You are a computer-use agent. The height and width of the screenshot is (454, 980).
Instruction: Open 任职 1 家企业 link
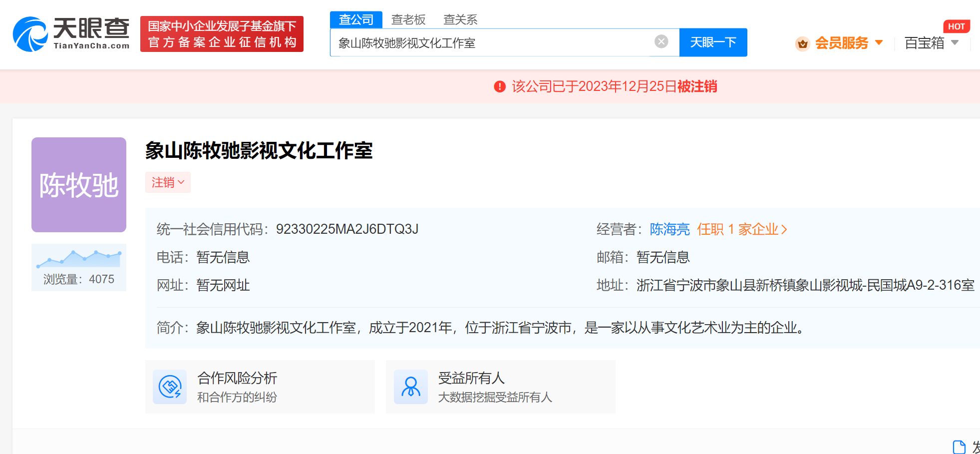coord(742,229)
